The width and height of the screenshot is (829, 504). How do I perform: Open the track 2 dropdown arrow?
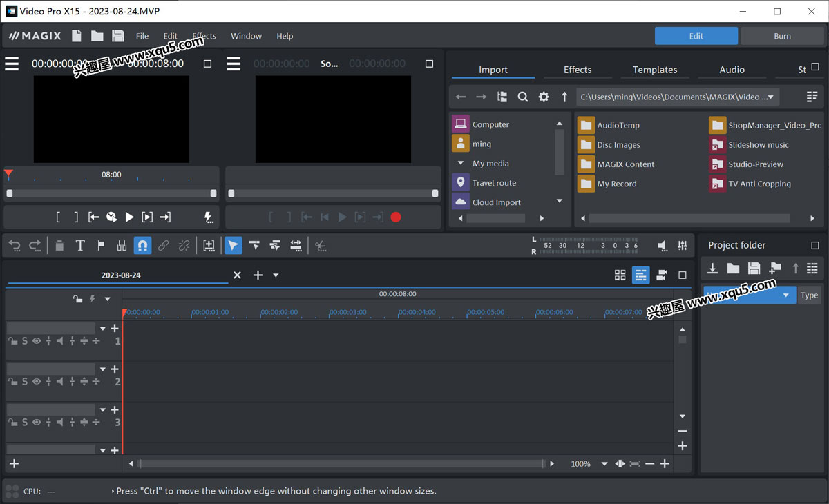[x=103, y=369]
